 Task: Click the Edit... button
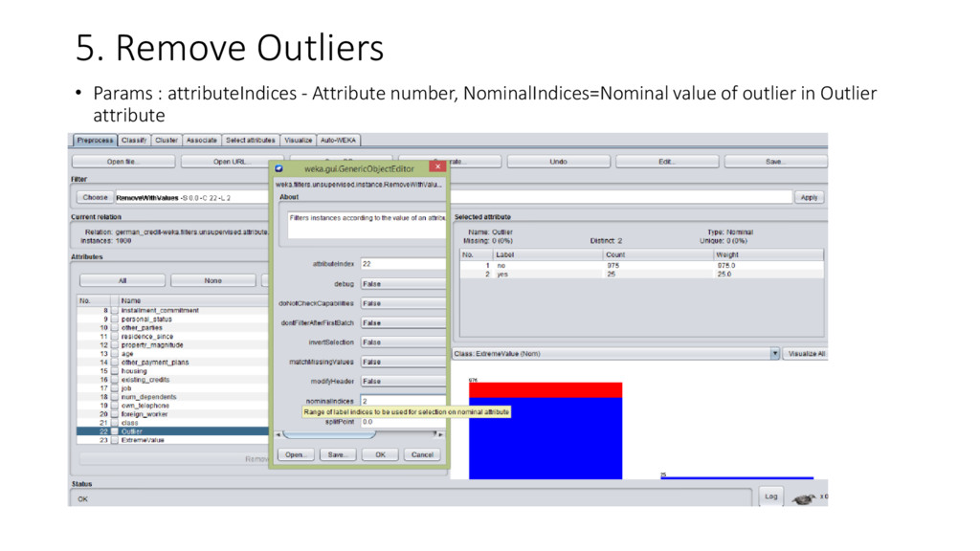pyautogui.click(x=667, y=162)
